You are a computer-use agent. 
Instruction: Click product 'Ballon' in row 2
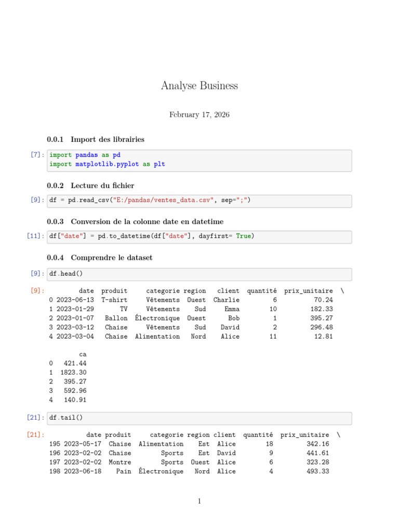(x=116, y=318)
